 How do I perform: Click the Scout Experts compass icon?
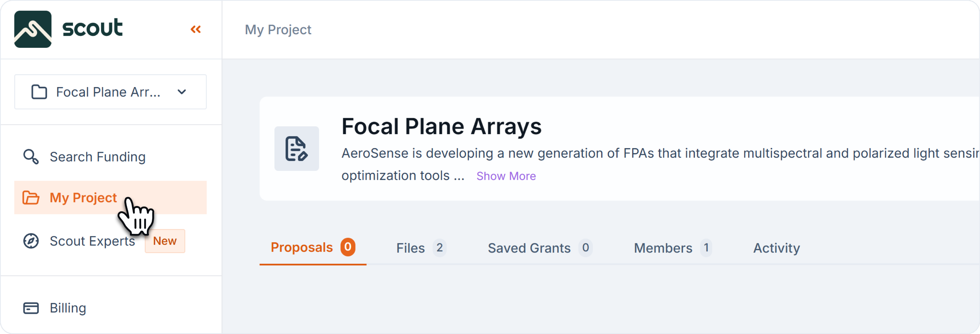31,241
